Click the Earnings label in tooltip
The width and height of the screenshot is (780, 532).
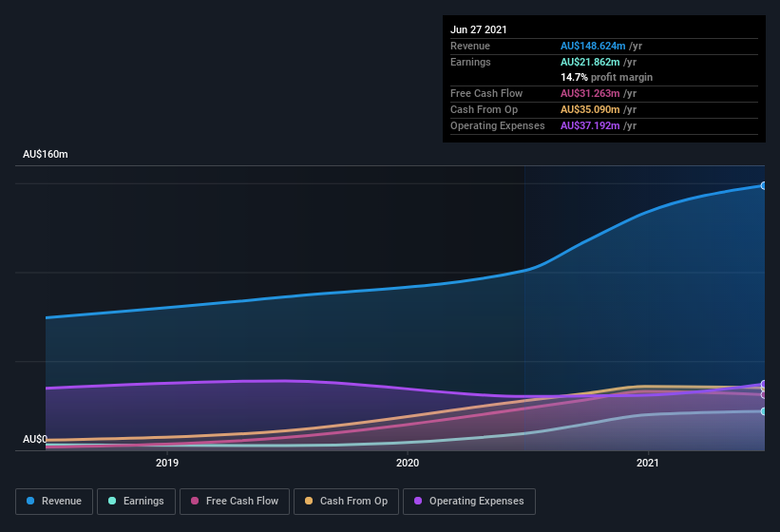point(470,62)
